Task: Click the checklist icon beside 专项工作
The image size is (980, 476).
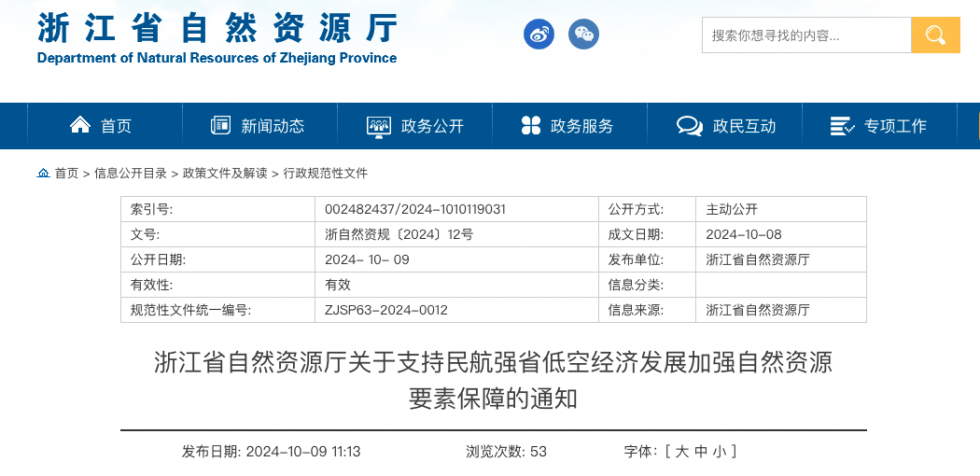Action: pos(842,126)
